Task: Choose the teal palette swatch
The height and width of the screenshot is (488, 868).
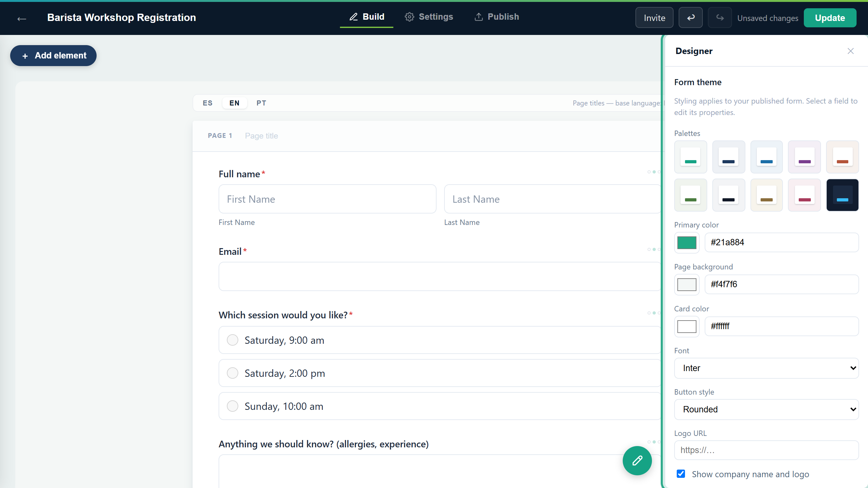Action: coord(690,157)
